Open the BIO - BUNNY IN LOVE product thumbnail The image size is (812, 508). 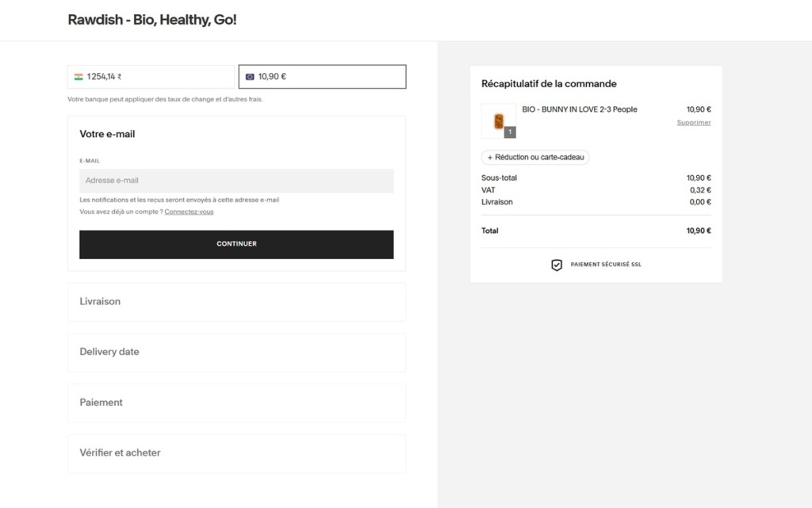(498, 120)
